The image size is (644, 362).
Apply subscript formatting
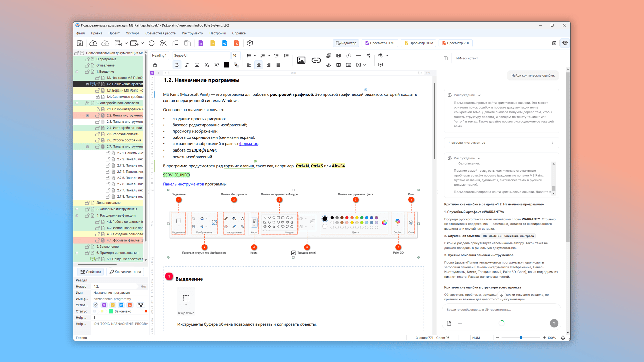pos(207,65)
